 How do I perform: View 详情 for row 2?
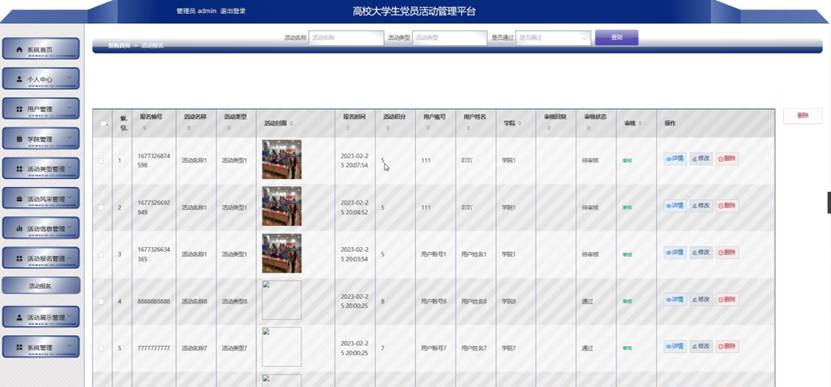click(675, 206)
